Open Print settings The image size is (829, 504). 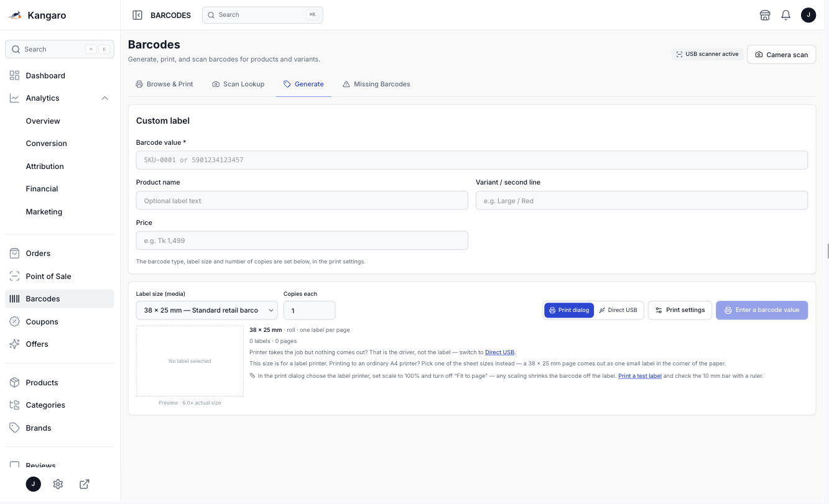[x=680, y=310]
